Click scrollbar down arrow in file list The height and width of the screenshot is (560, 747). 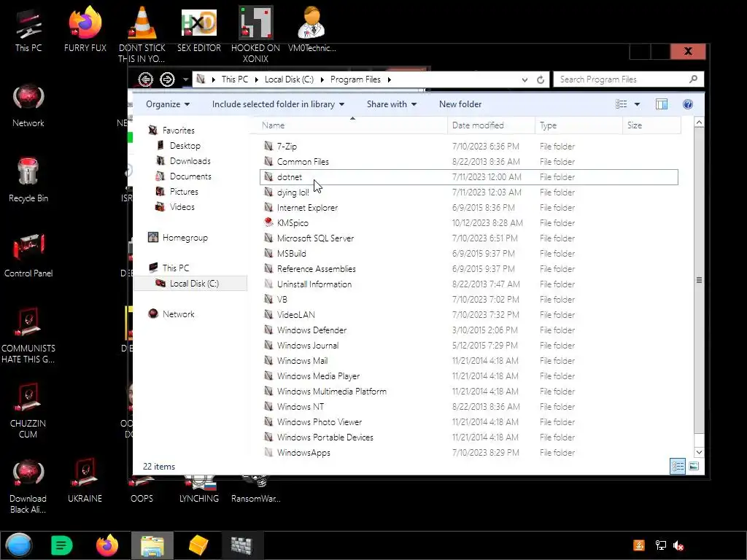pos(699,452)
